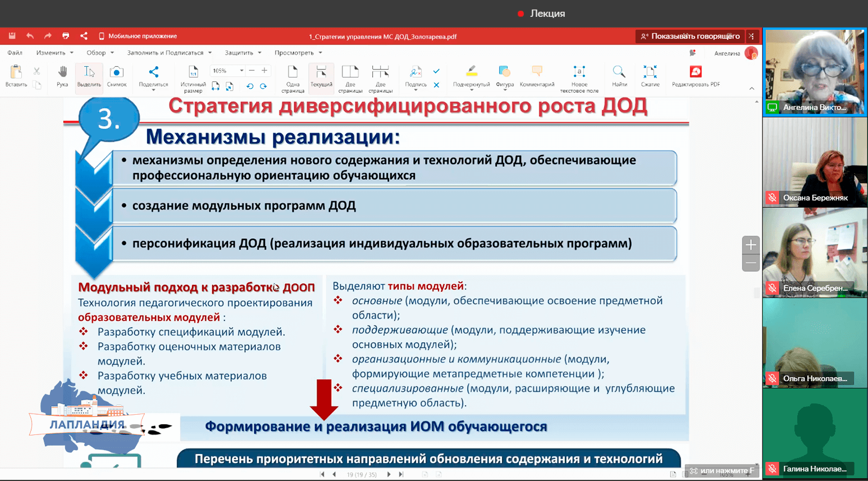Click the blue cross icon next to Подпись
Image resolution: width=868 pixels, height=481 pixels.
(x=436, y=85)
